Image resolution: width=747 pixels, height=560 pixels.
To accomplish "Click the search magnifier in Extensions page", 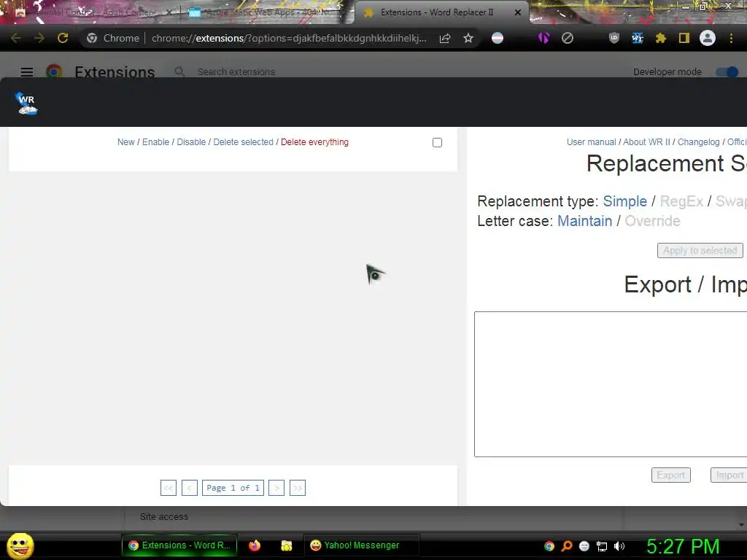I will [179, 72].
